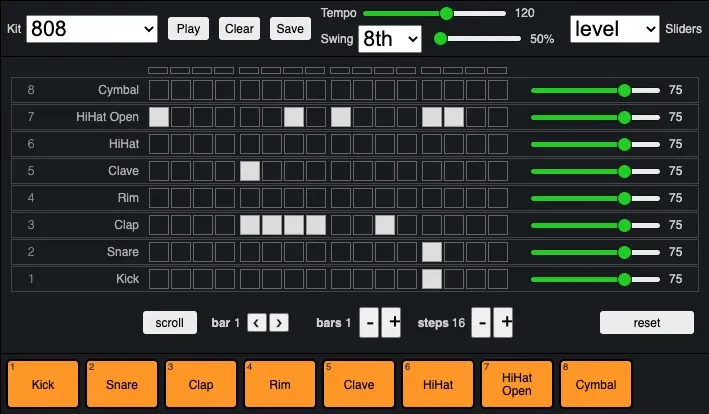
Task: Hit the orange Snare pad
Action: (122, 384)
